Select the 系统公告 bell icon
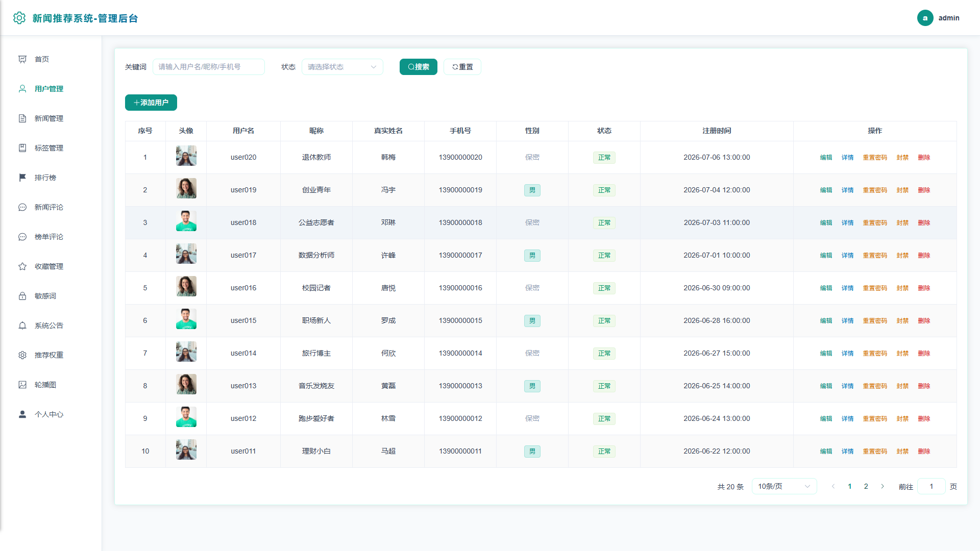The image size is (980, 551). [x=22, y=325]
